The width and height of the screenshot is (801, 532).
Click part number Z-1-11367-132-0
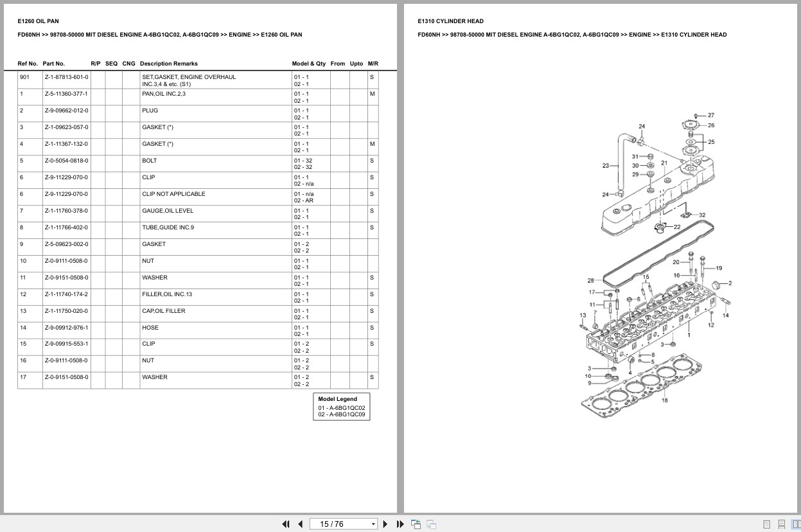67,144
